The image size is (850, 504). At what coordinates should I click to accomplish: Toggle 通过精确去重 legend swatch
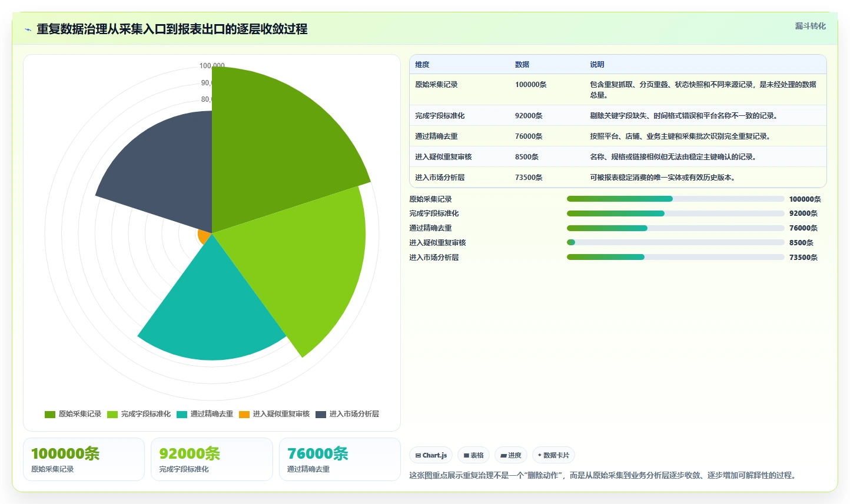[x=182, y=414]
